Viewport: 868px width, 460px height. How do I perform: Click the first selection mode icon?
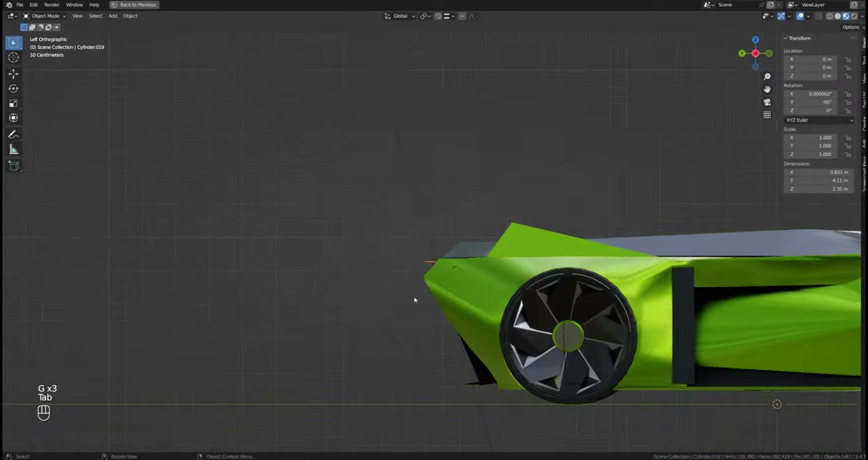24,27
